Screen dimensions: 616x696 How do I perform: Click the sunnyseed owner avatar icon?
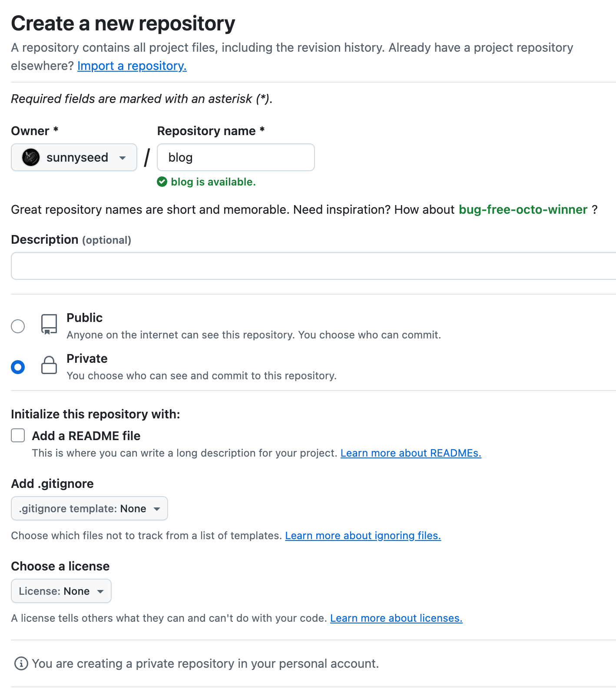click(x=31, y=157)
